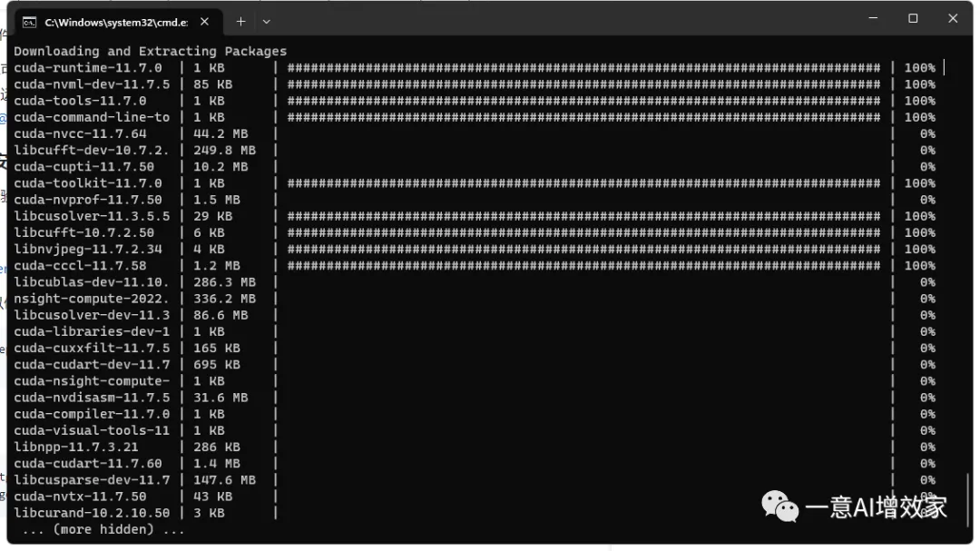Close the terminal window
The height and width of the screenshot is (551, 980).
[x=953, y=19]
